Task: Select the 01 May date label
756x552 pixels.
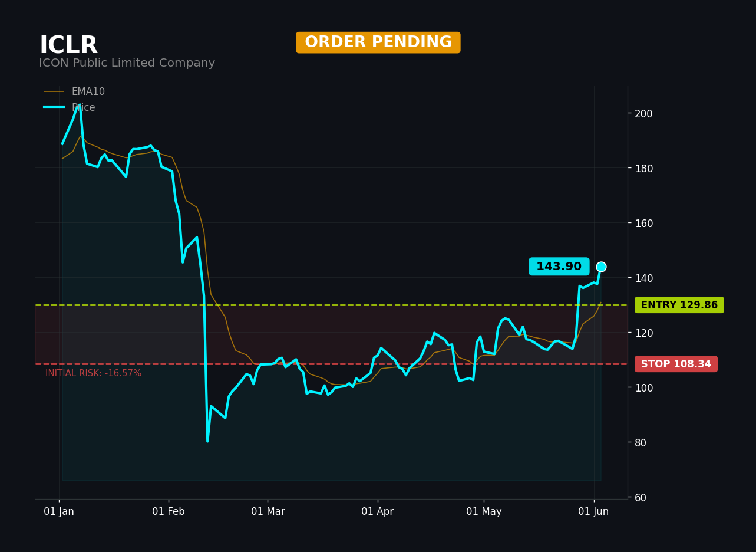Action: tap(484, 512)
